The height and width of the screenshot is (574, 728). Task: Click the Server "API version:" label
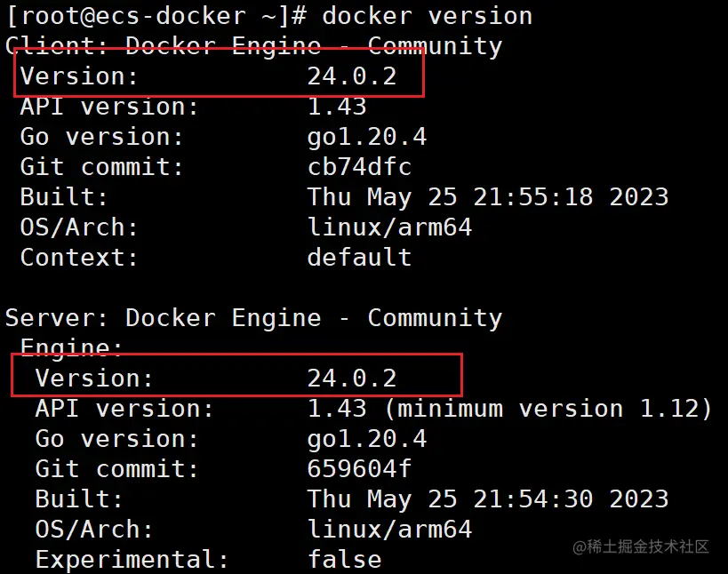124,409
